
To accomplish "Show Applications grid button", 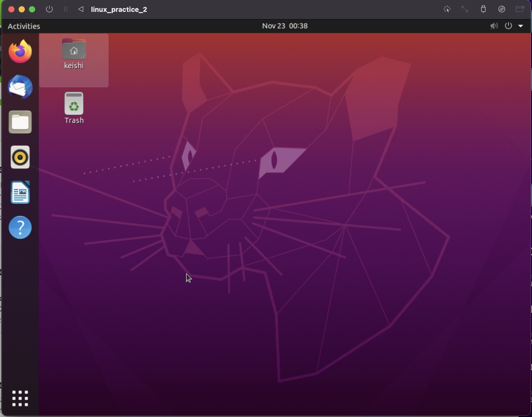I will click(20, 398).
